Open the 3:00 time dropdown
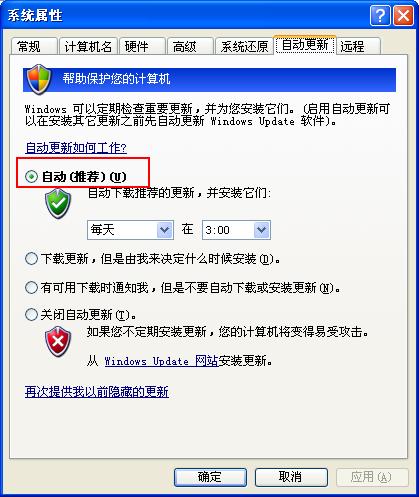The height and width of the screenshot is (497, 419). pyautogui.click(x=236, y=230)
